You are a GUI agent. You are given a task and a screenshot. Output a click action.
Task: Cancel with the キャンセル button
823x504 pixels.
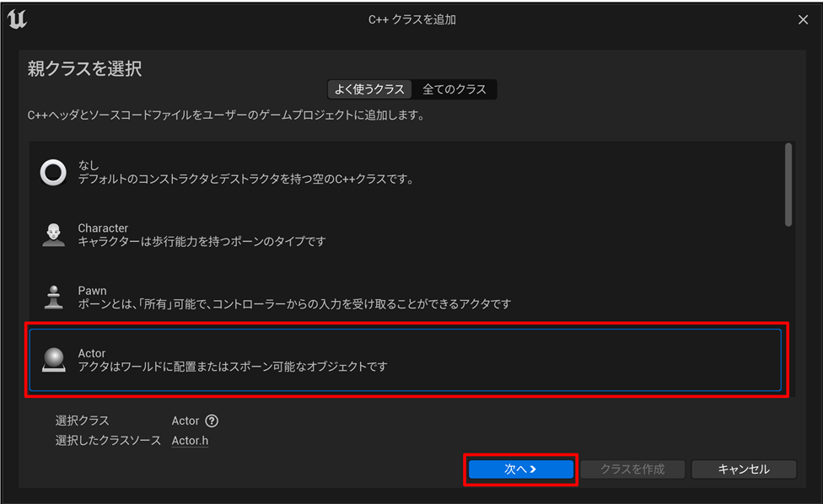click(x=744, y=469)
